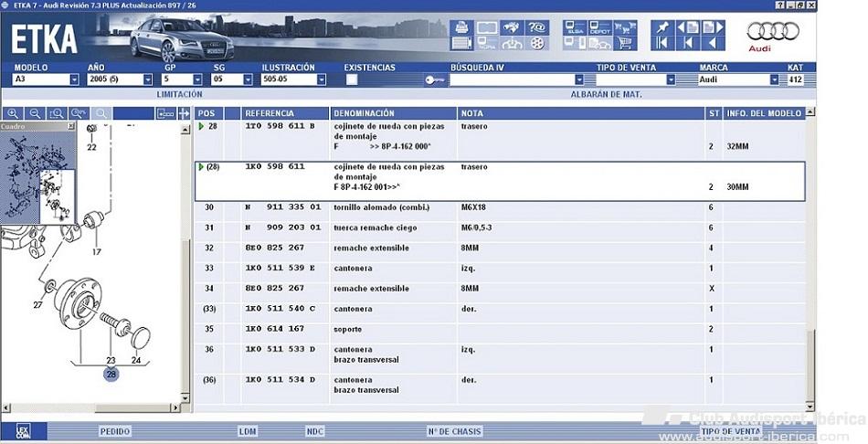
Task: Click the single-bar back arrow icon
Action: (687, 44)
